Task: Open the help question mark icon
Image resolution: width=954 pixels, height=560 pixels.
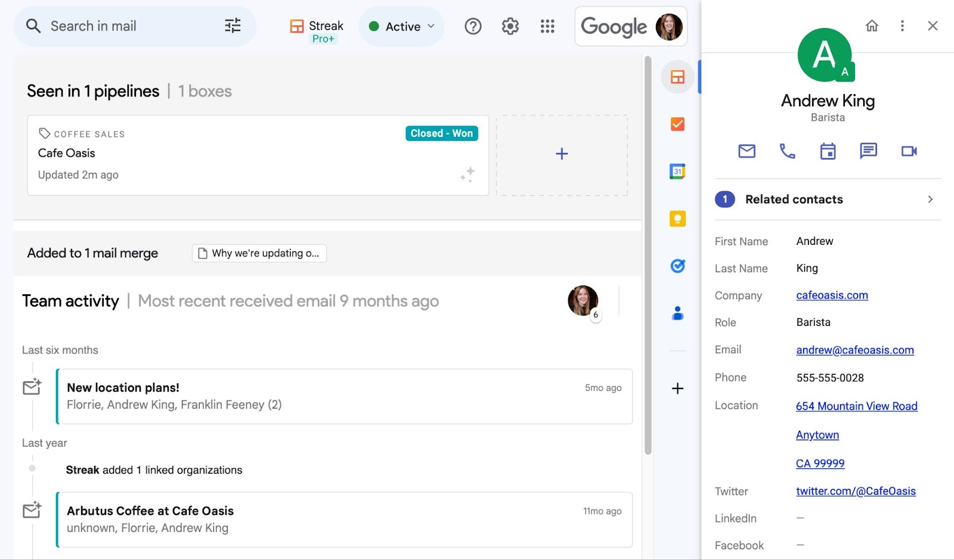Action: pyautogui.click(x=473, y=26)
